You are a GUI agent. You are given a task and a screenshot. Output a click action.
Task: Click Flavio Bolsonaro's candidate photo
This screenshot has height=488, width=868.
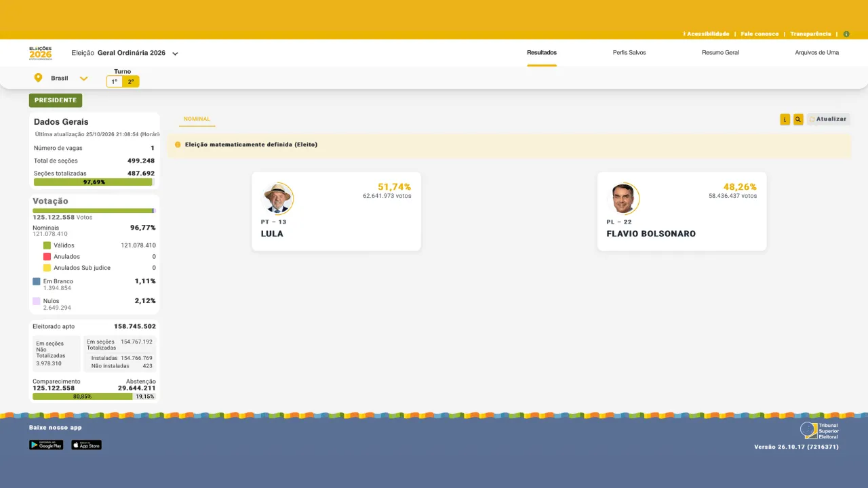point(623,199)
